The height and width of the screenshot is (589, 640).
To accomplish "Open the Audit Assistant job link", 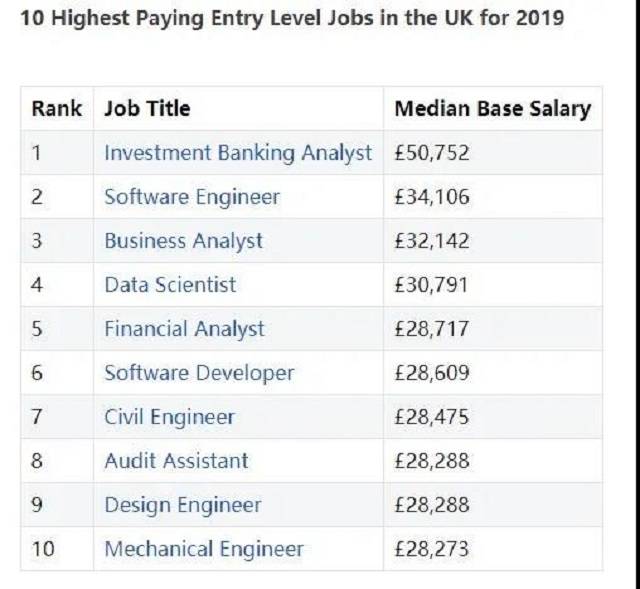I will coord(176,461).
